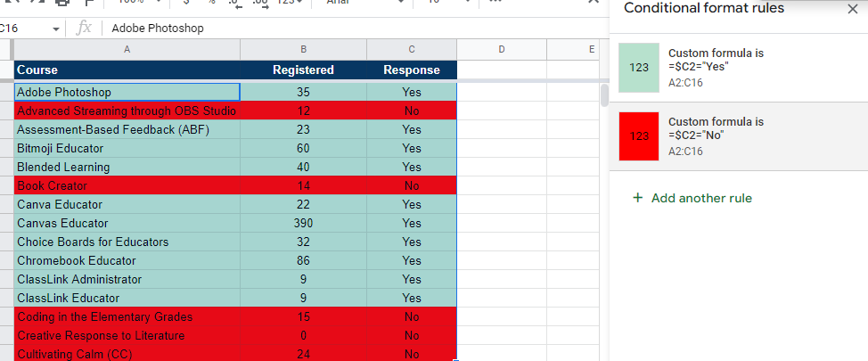Select the Adobe Photoshop cell
The height and width of the screenshot is (361, 868).
click(127, 92)
